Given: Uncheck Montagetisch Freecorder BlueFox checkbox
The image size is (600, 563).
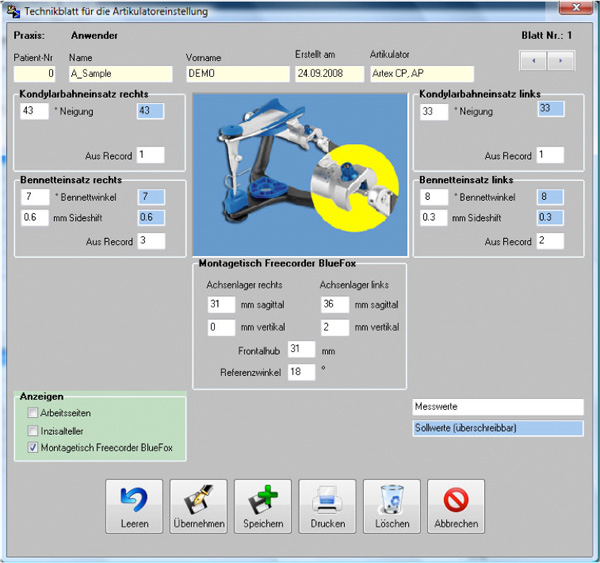Looking at the screenshot, I should click(x=33, y=447).
